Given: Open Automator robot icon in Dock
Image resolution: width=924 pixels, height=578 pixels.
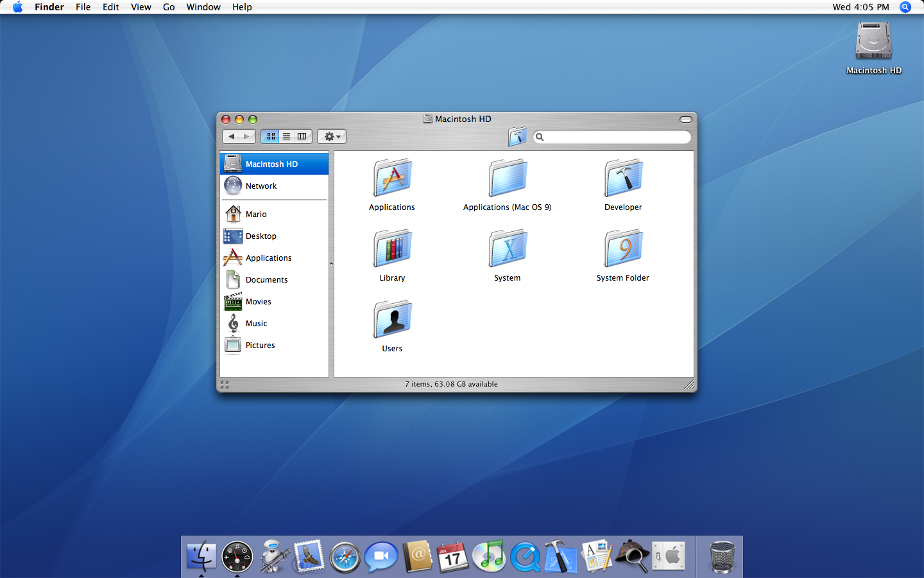Looking at the screenshot, I should coord(274,556).
